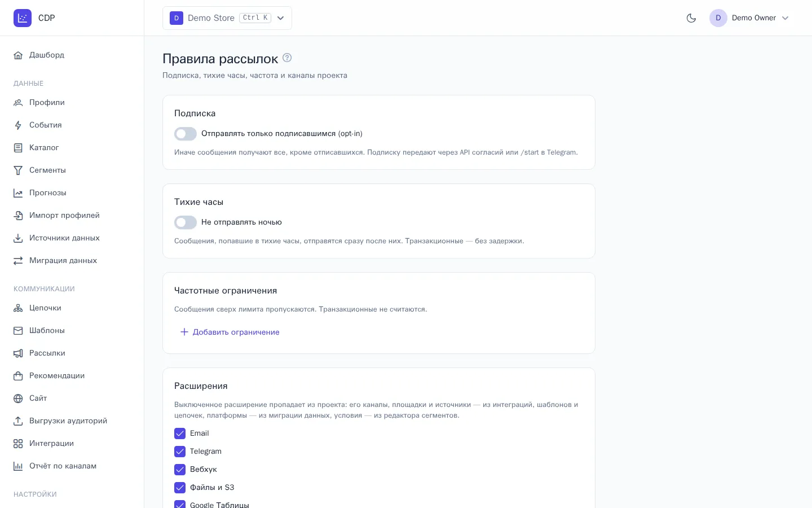Open Выгрузки аудиторий page
Screen dimensions: 812x508
point(72,421)
